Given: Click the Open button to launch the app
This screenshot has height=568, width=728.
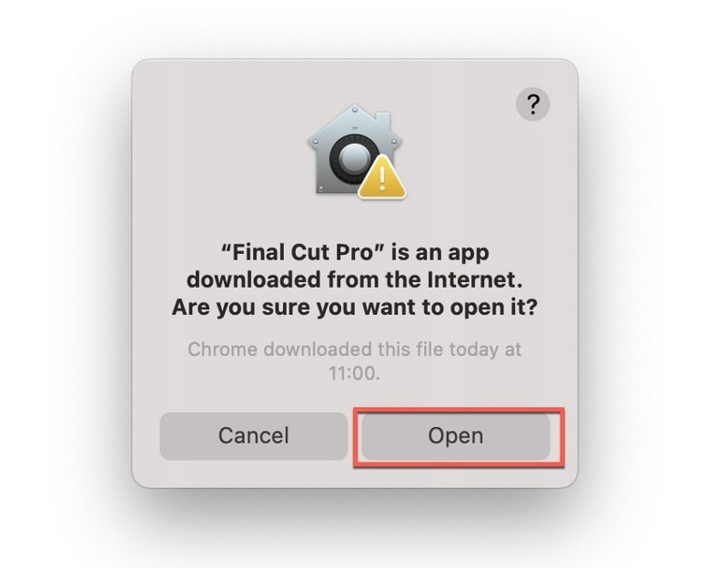Looking at the screenshot, I should [x=456, y=436].
